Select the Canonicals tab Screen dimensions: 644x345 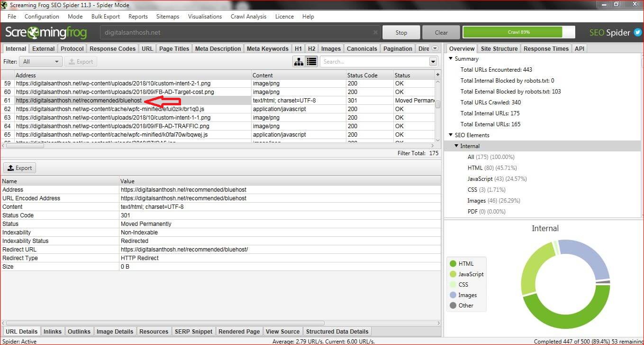coord(362,48)
